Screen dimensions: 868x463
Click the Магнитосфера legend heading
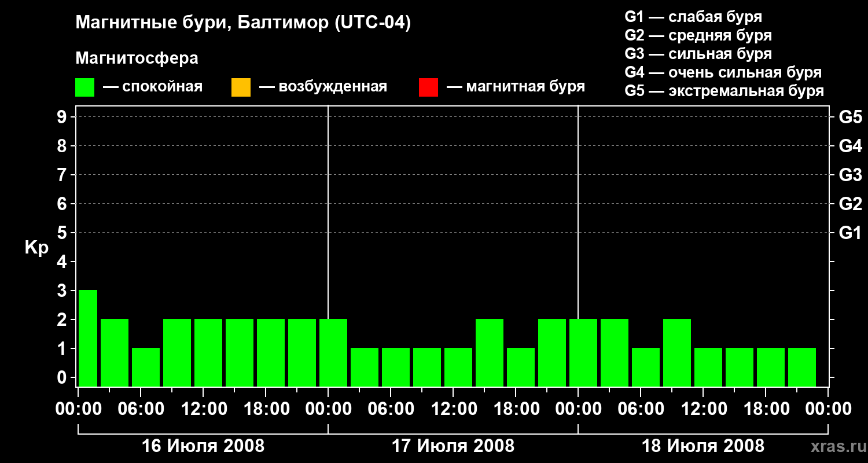pos(137,58)
